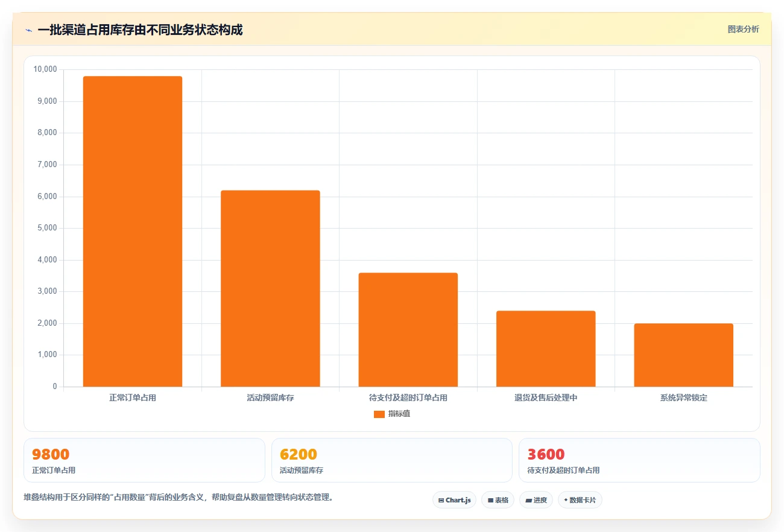The image size is (784, 532).
Task: Click the x-axis label 退货及售后处理中
Action: pos(546,398)
